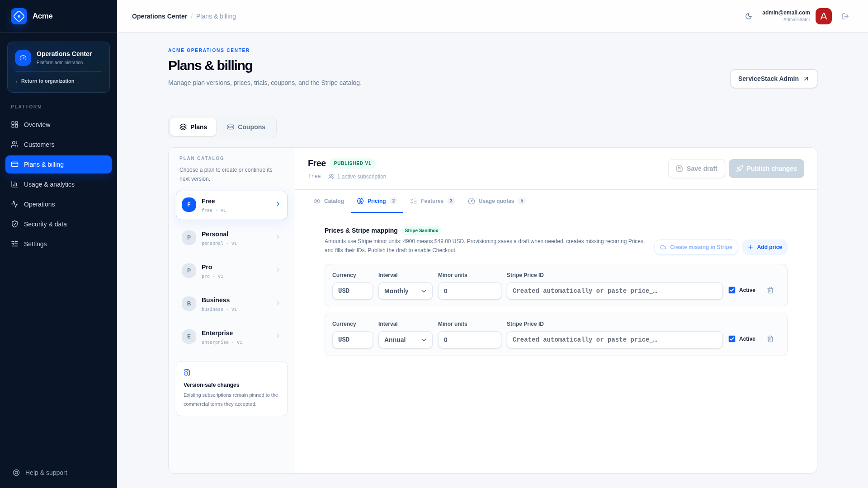Viewport: 868px width, 488px height.
Task: Delete the Annual price row
Action: (770, 339)
